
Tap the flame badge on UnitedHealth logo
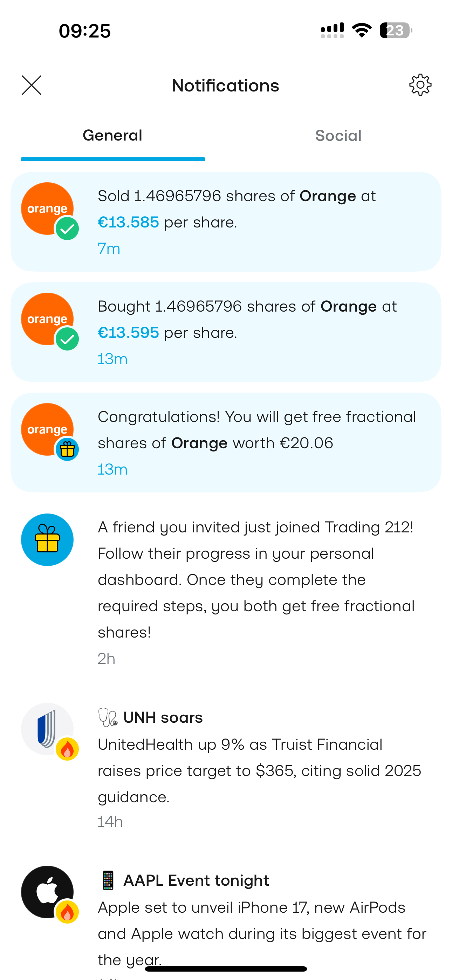click(x=67, y=749)
